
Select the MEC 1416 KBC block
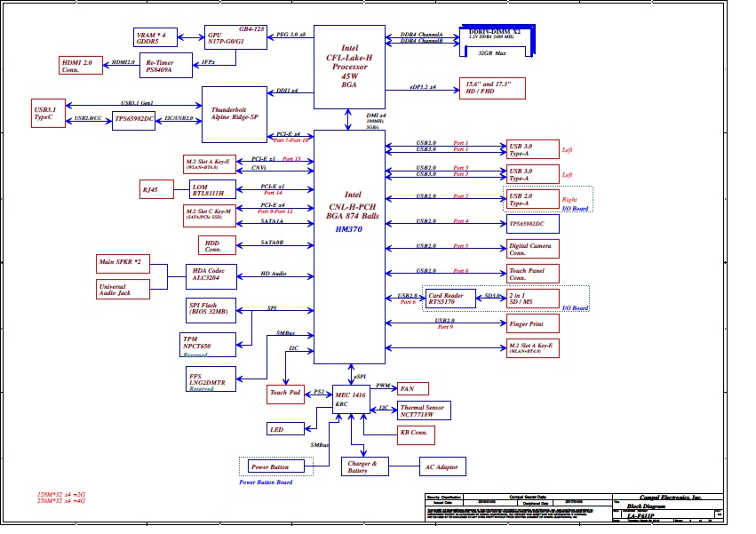[x=351, y=399]
